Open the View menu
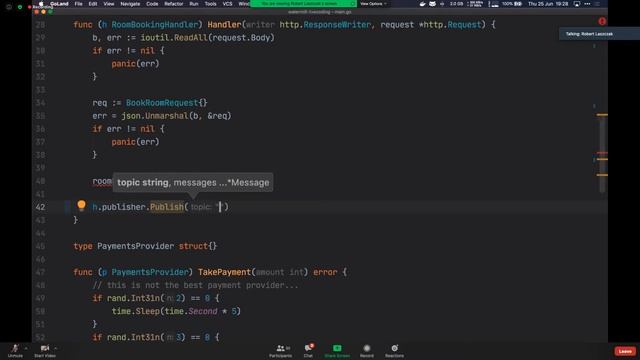The height and width of the screenshot is (360, 640). pos(109,4)
